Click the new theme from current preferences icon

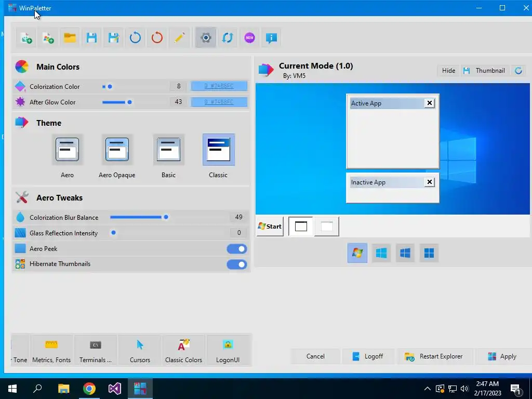point(26,37)
